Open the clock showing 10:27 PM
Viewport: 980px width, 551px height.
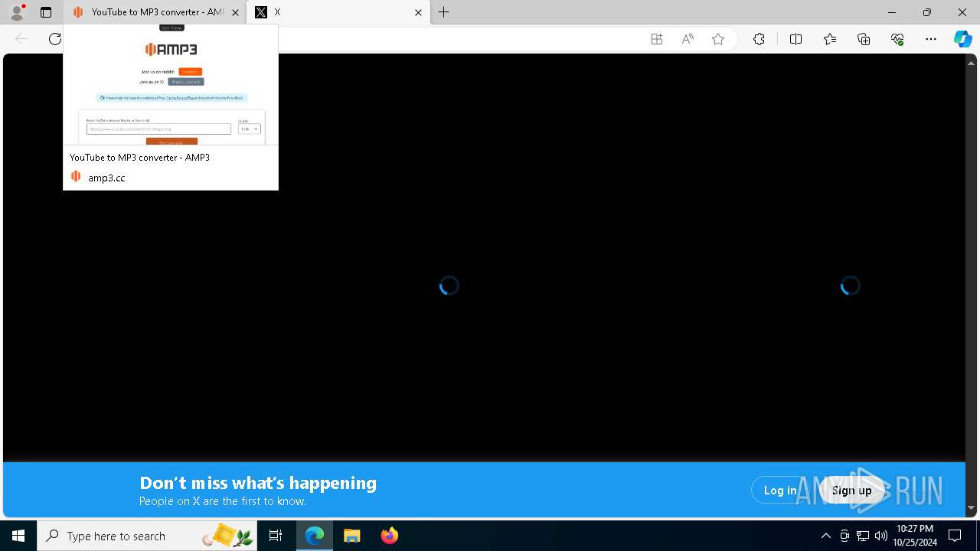915,536
